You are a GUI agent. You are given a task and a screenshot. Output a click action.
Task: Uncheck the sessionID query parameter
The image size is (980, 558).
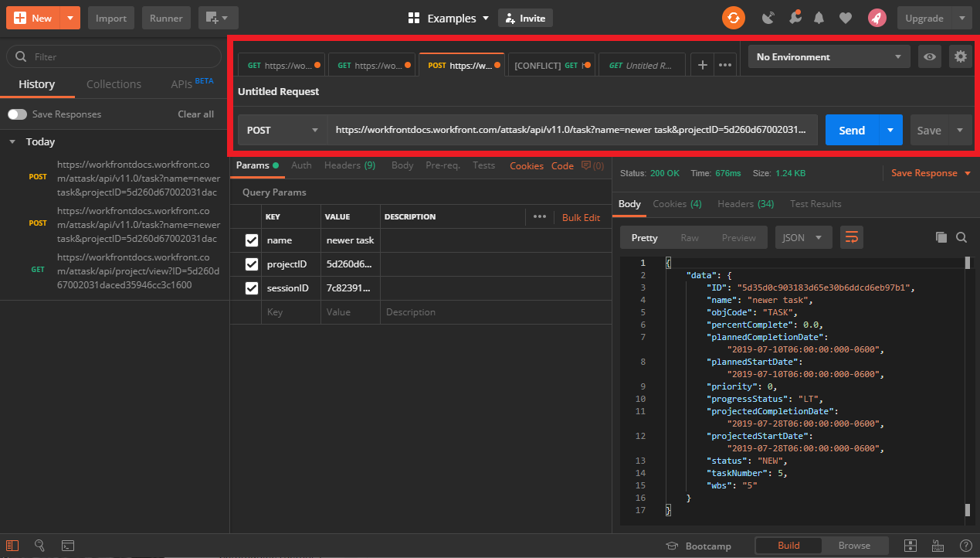coord(251,288)
